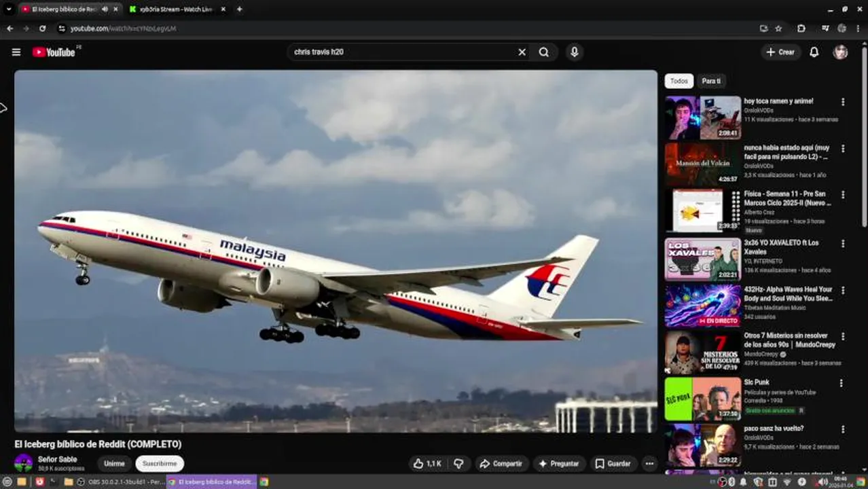Open the '432Hz- Alpha Waves' live thumbnail
Image resolution: width=868 pixels, height=489 pixels.
coord(703,306)
